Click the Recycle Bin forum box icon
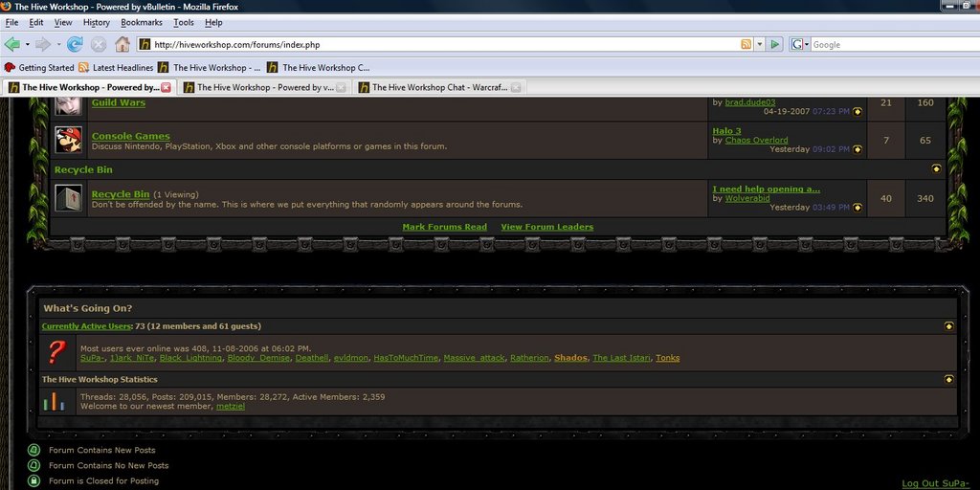Viewport: 980px width, 490px height. (x=68, y=198)
